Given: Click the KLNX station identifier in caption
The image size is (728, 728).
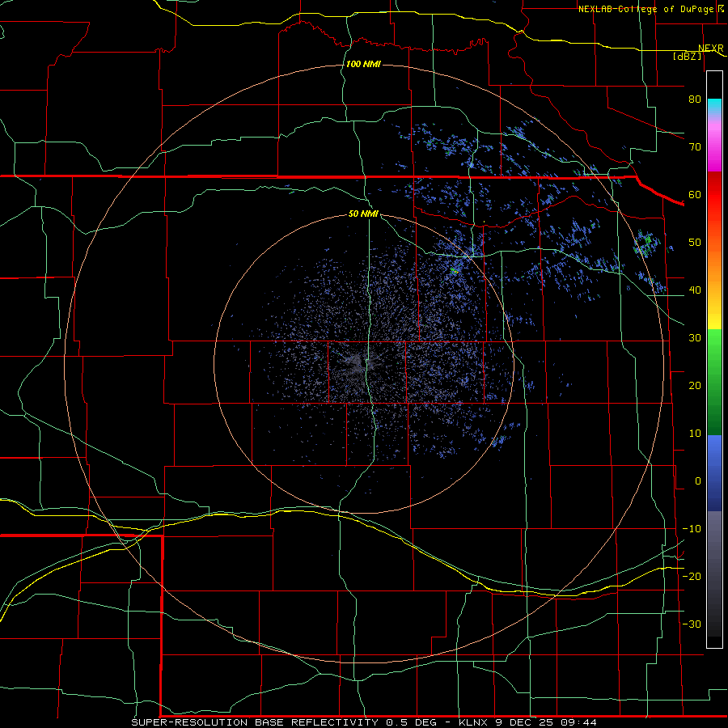Looking at the screenshot, I should pyautogui.click(x=473, y=722).
